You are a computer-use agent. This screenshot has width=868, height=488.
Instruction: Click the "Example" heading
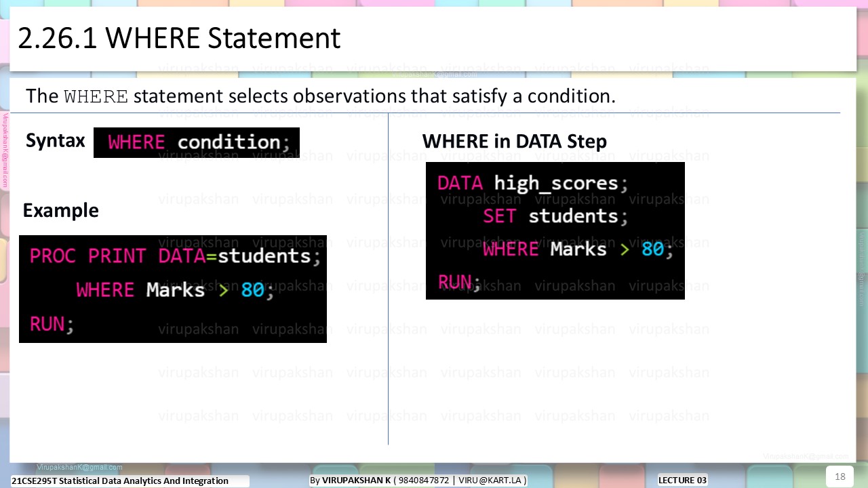tap(61, 210)
